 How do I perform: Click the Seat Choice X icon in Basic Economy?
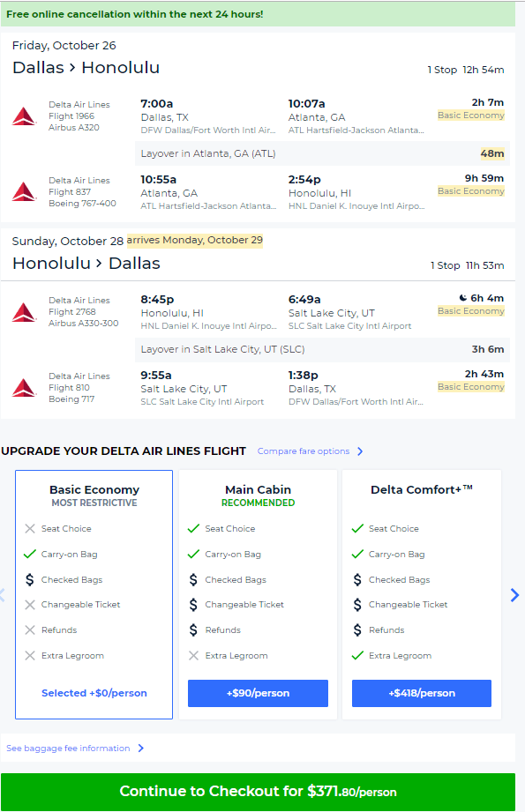coord(30,529)
